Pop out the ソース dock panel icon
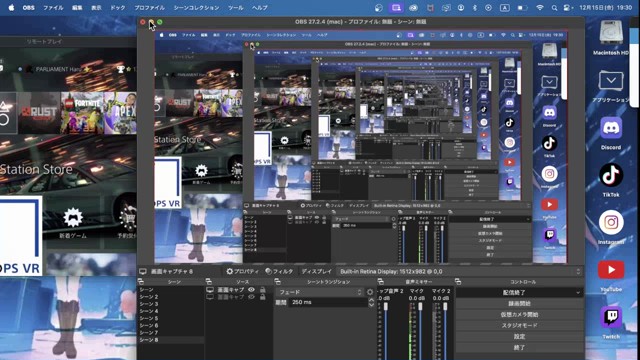 pos(209,282)
